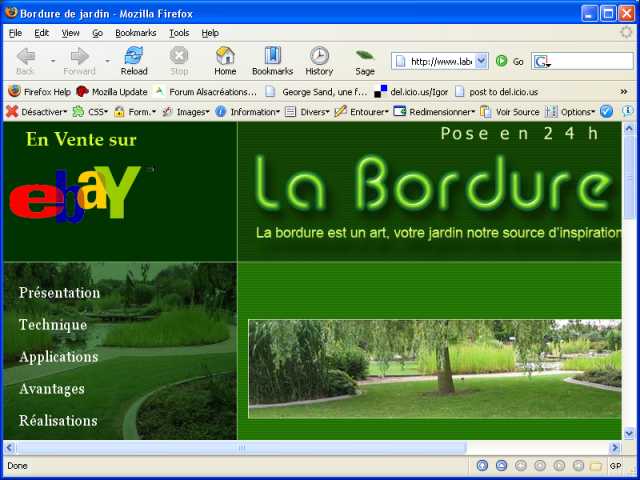Screen dimensions: 640x480
Task: Click the GP status bar indicator
Action: pyautogui.click(x=616, y=466)
